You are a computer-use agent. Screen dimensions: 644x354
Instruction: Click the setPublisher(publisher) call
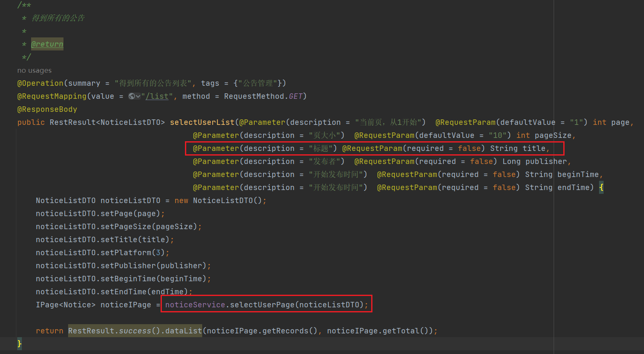(153, 266)
